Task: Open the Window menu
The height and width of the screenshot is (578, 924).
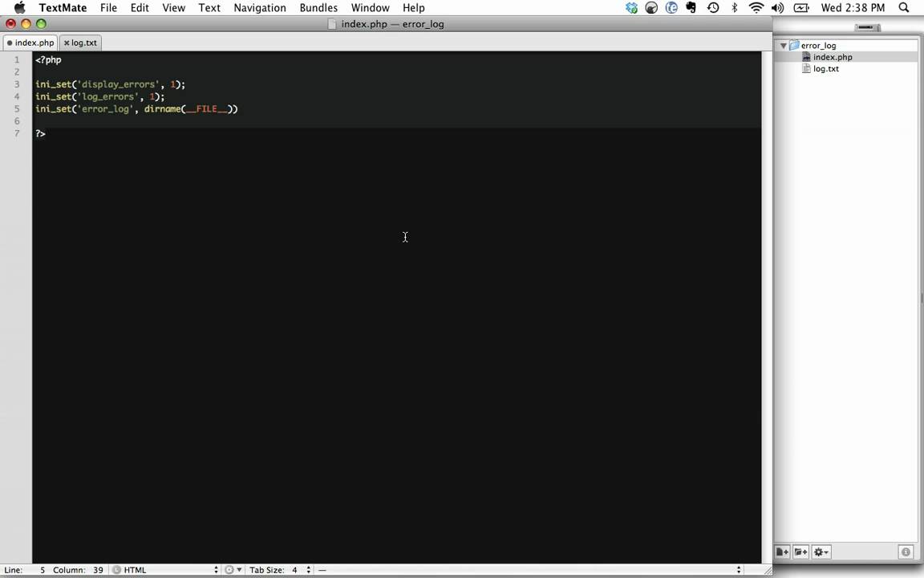Action: click(370, 8)
